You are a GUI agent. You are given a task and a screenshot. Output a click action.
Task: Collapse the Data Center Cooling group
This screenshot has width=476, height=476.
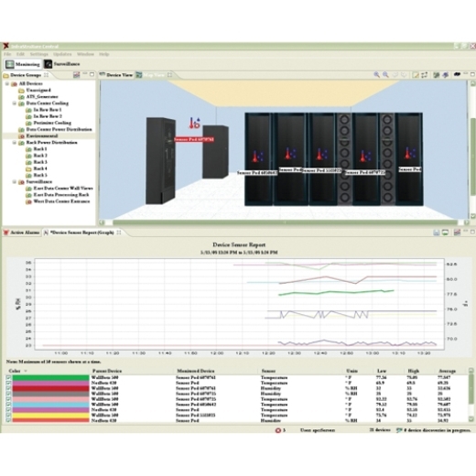point(15,103)
